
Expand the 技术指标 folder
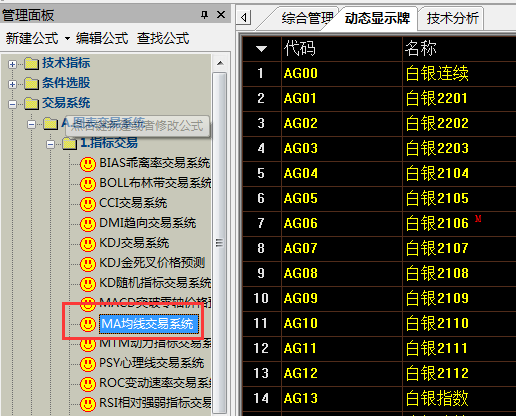click(12, 64)
